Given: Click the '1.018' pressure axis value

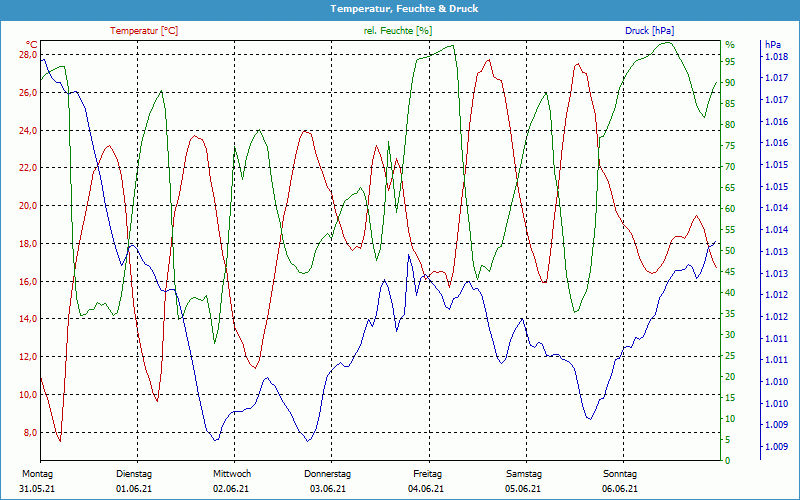Looking at the screenshot, I should pos(776,56).
